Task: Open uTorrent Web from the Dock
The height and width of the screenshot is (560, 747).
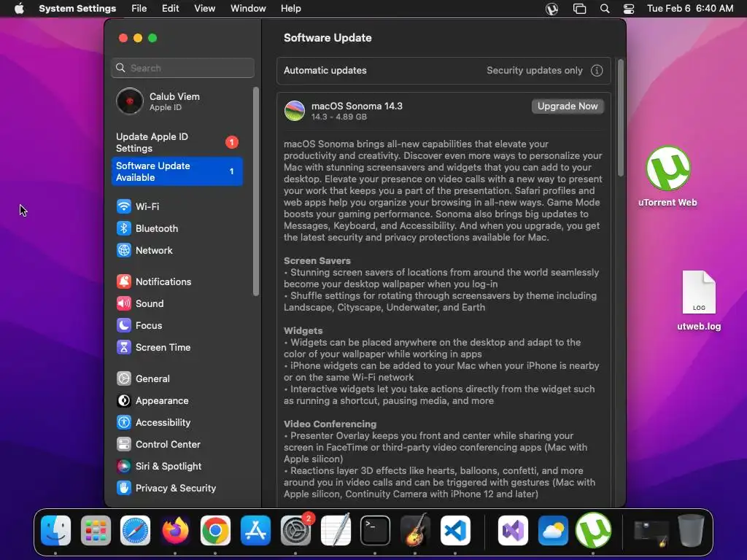Action: [x=593, y=531]
